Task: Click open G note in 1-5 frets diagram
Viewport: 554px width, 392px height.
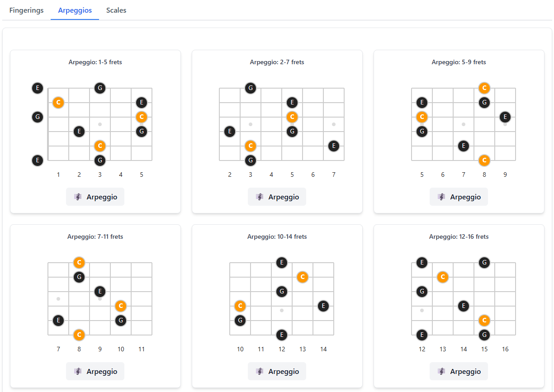Action: coord(38,117)
